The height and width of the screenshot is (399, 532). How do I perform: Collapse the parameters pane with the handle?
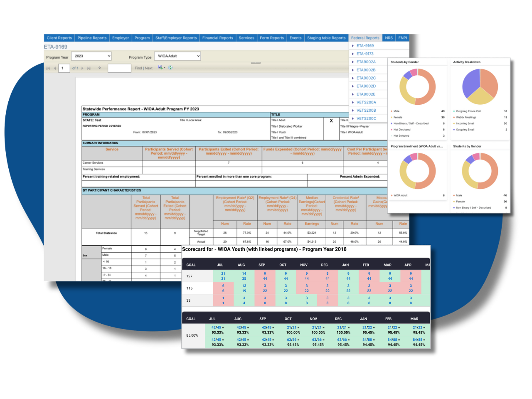256,63
